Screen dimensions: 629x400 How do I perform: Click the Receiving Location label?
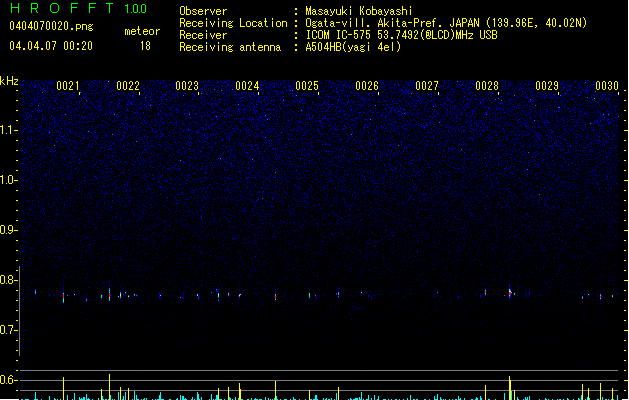pyautogui.click(x=233, y=23)
